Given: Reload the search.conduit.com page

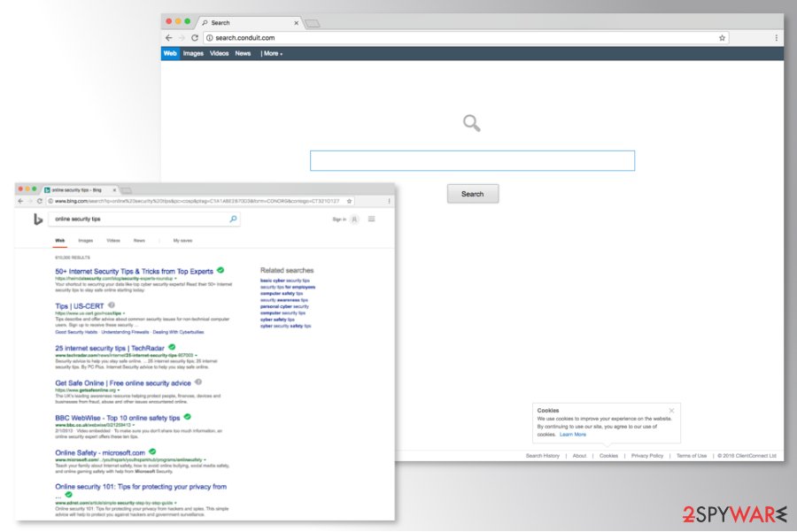Looking at the screenshot, I should point(195,37).
